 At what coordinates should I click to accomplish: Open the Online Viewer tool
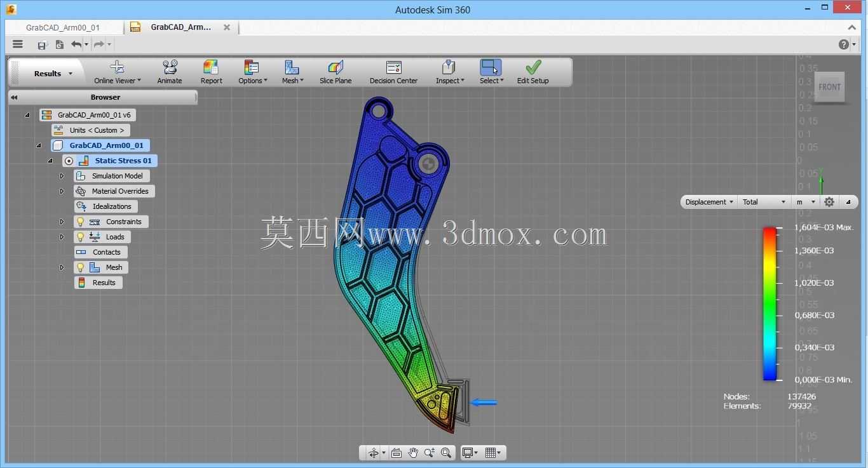118,72
